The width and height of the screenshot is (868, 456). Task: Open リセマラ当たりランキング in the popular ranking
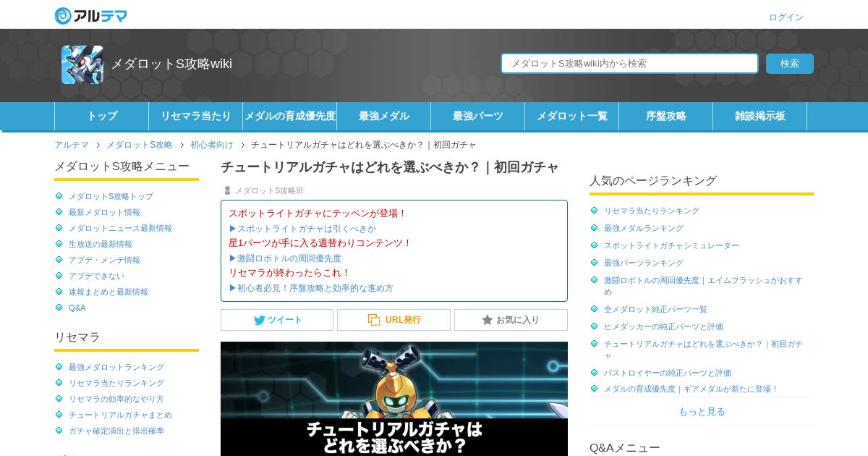point(652,211)
